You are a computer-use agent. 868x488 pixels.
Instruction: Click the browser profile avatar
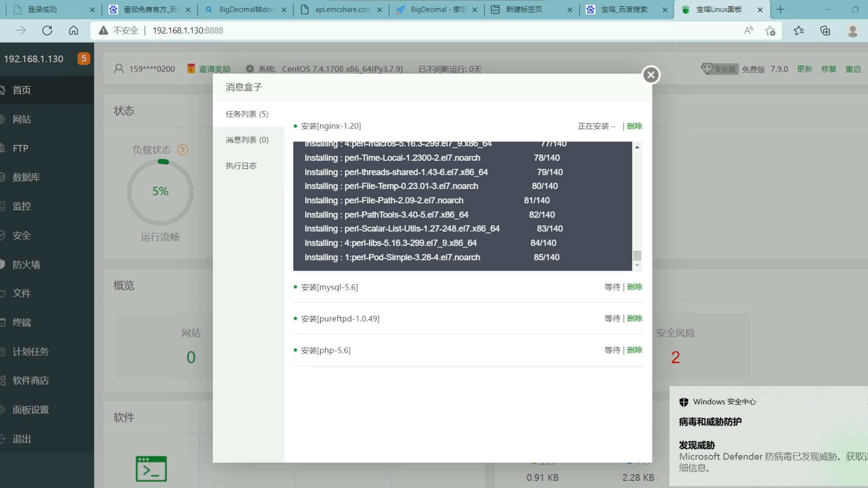[x=853, y=31]
